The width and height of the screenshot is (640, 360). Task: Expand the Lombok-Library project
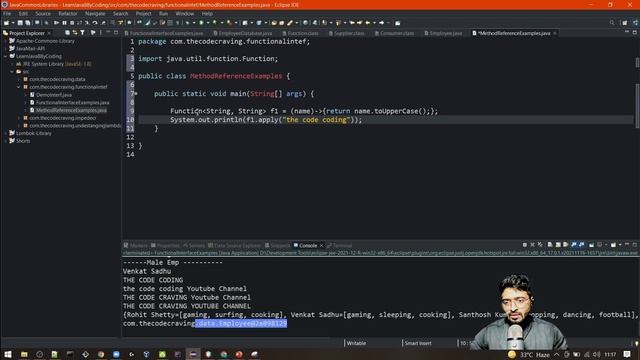pyautogui.click(x=5, y=133)
